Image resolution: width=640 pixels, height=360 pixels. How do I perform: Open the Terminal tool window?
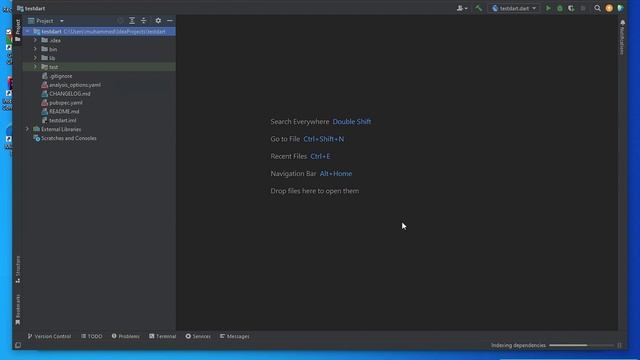[162, 336]
